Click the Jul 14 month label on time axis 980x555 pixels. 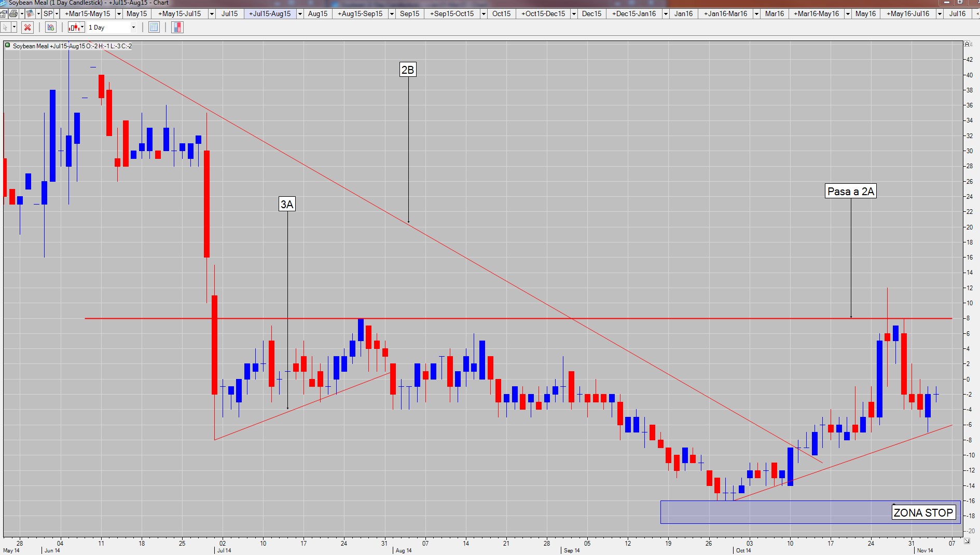224,550
